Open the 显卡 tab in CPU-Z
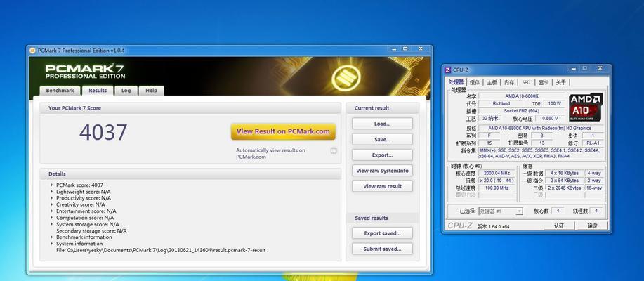The width and height of the screenshot is (644, 281). click(x=544, y=83)
